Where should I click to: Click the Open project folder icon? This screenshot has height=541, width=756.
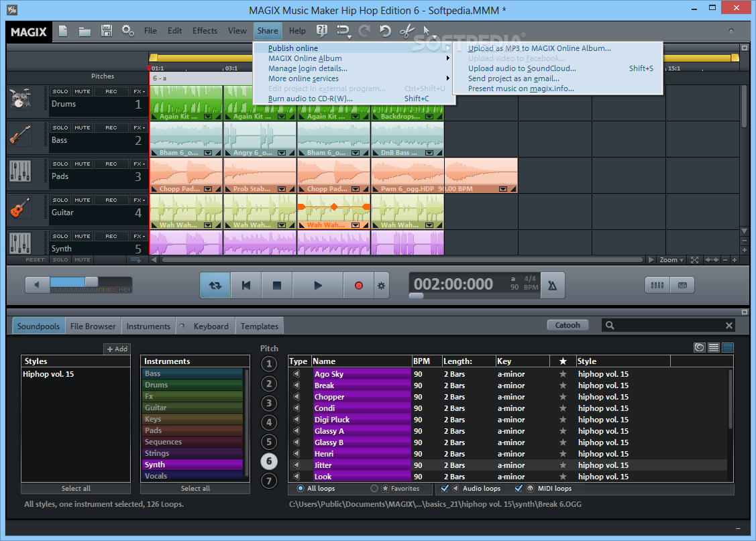(85, 32)
